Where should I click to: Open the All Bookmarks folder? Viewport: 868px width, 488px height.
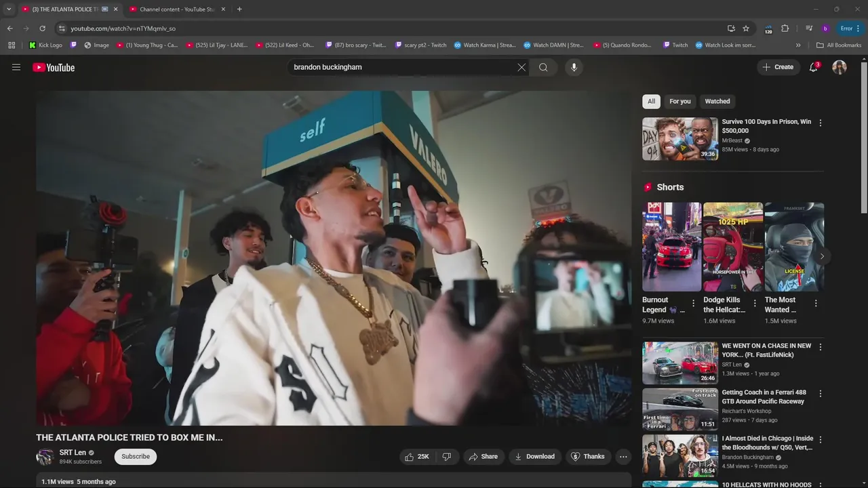pyautogui.click(x=839, y=45)
